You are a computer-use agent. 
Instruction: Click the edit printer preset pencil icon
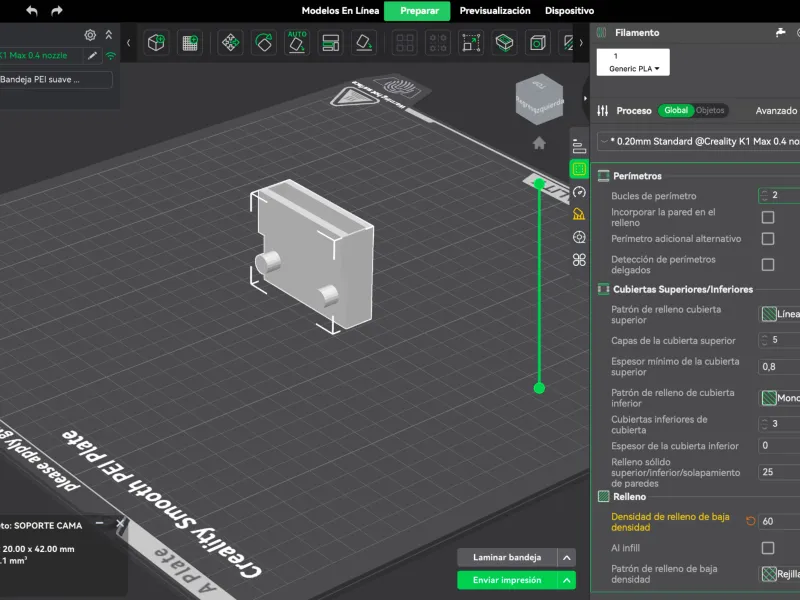92,56
